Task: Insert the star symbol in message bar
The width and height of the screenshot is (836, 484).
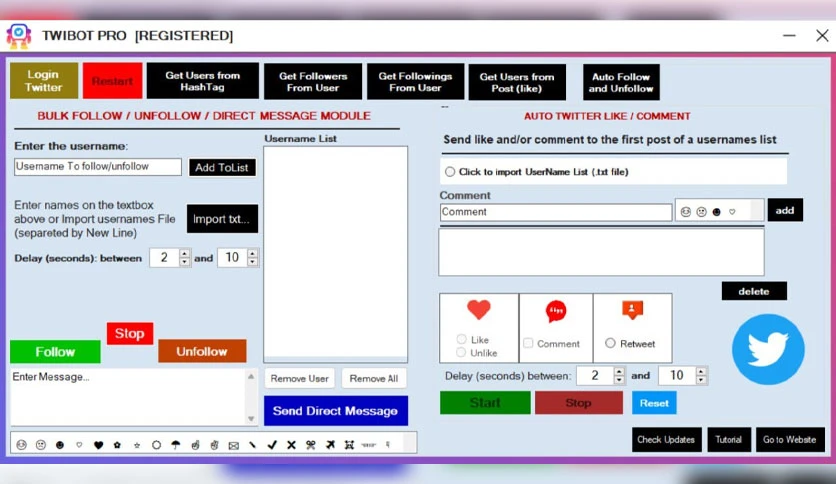Action: click(x=137, y=445)
